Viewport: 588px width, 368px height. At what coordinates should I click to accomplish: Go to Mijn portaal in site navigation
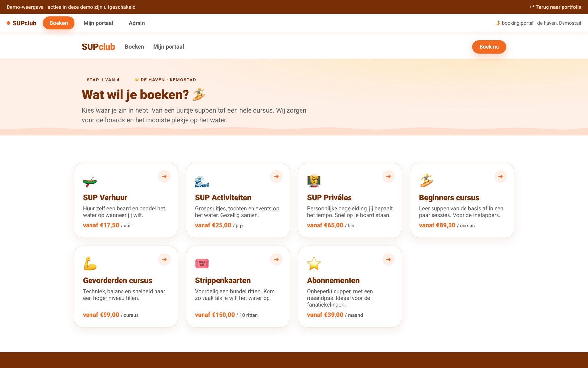point(169,47)
